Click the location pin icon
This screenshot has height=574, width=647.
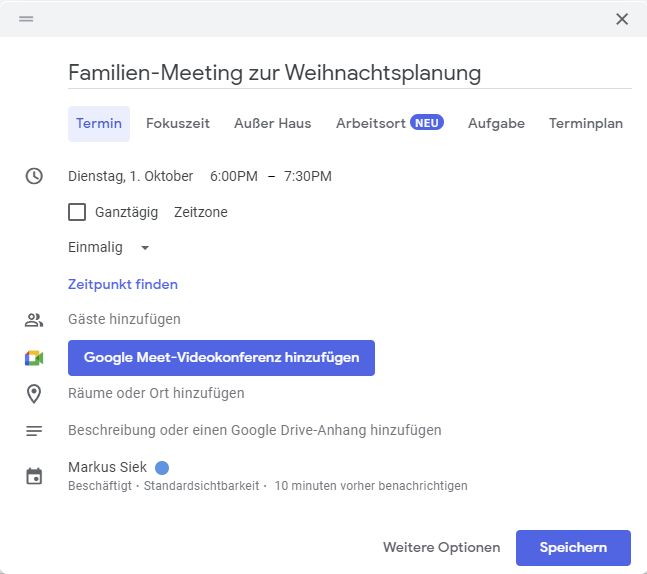34,394
